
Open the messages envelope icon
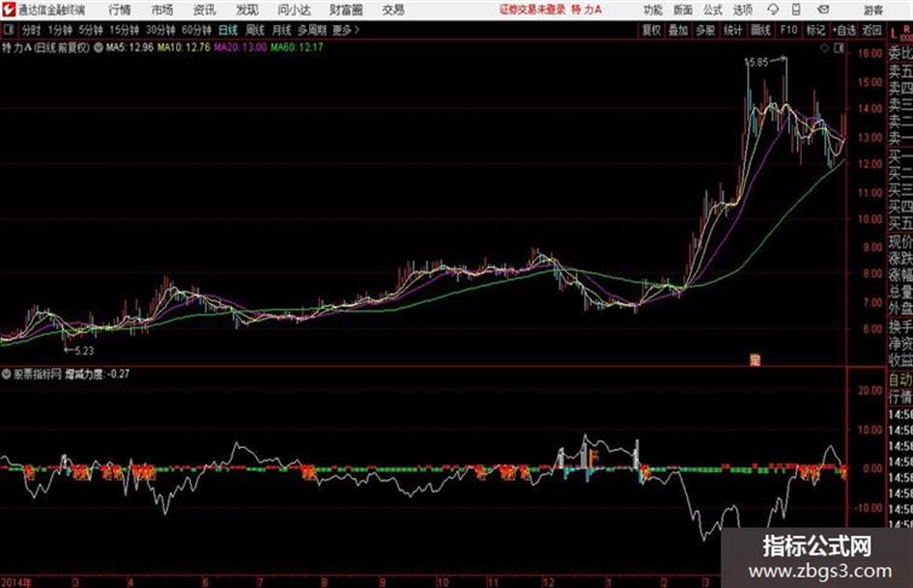point(823,10)
